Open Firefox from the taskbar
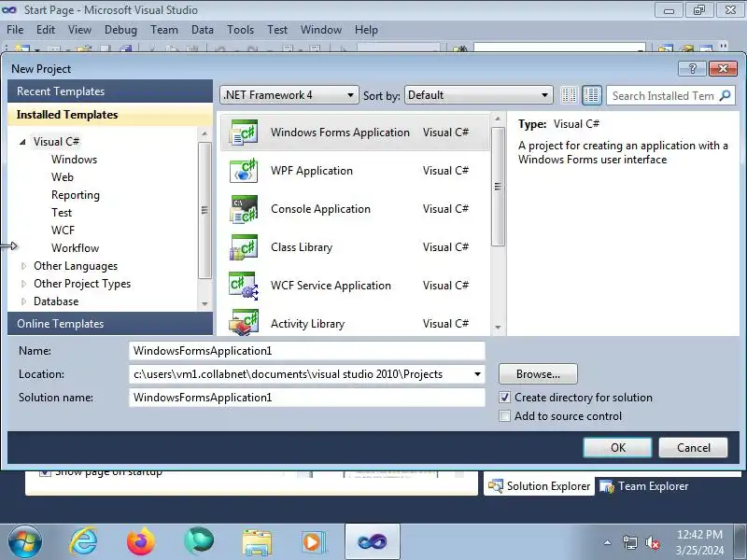This screenshot has height=560, width=747. click(x=141, y=541)
